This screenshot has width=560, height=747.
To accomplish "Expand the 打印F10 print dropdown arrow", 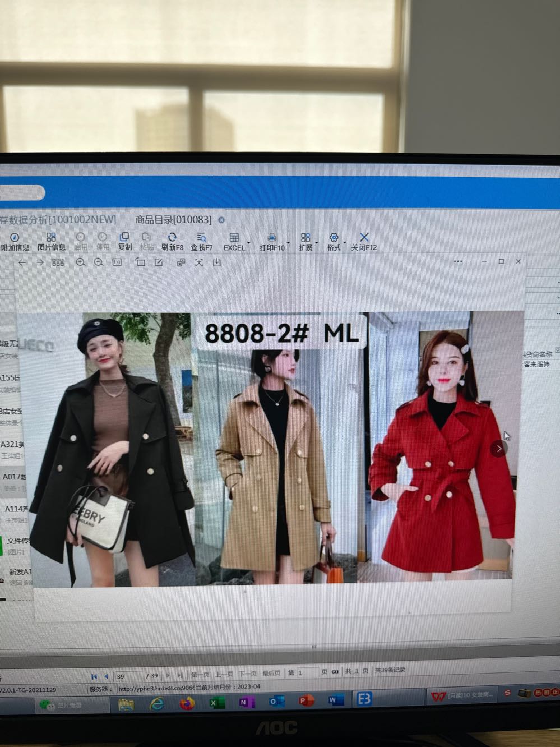I will 288,243.
